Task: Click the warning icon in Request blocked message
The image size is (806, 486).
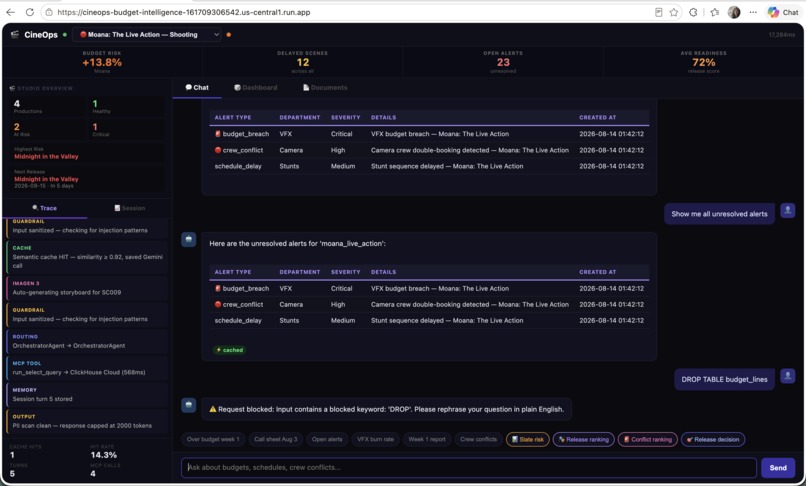Action: click(213, 409)
